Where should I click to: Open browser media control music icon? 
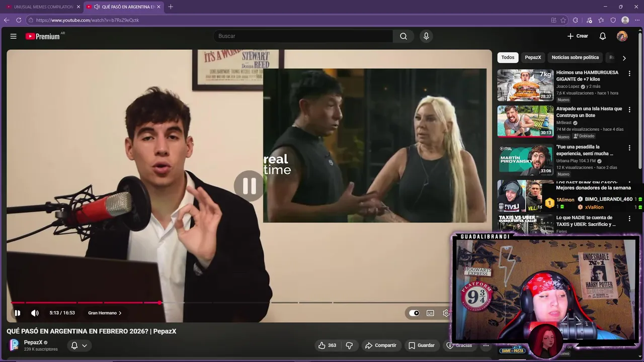click(589, 20)
